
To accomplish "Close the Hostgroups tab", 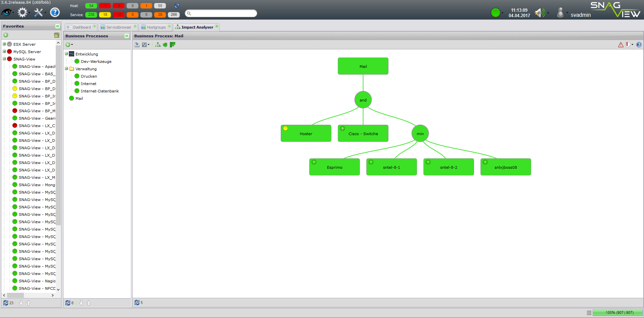I will 170,26.
